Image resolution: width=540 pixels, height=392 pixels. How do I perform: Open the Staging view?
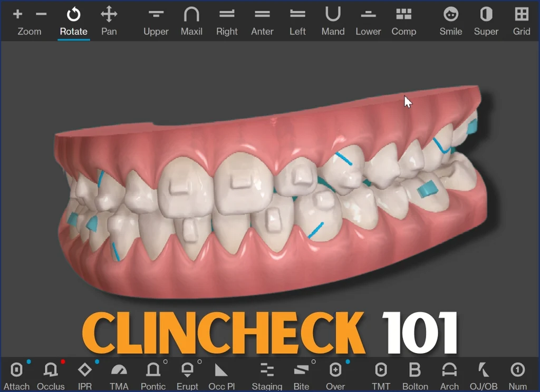click(267, 374)
